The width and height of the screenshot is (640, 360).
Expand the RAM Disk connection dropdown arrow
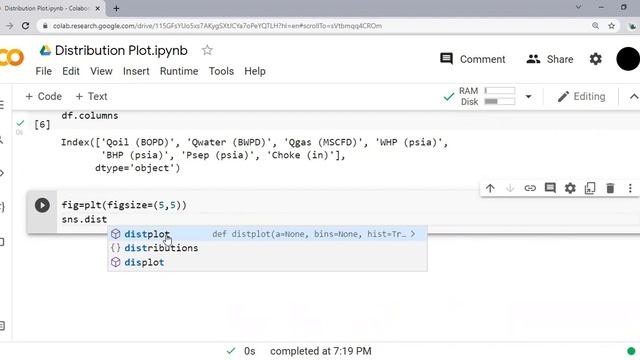[529, 97]
